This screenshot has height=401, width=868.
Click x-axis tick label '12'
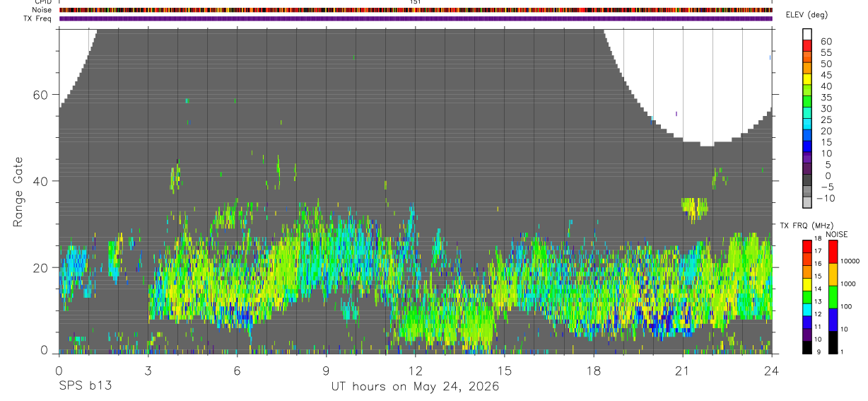(416, 371)
